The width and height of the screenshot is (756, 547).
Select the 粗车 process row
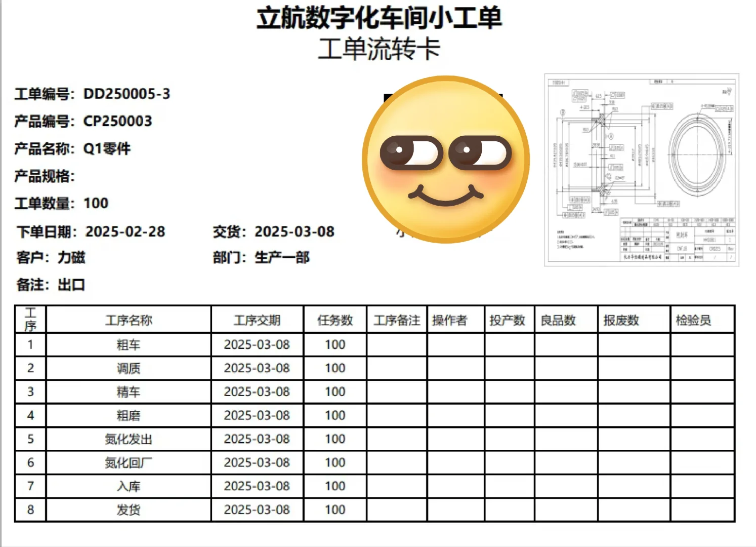tap(128, 345)
